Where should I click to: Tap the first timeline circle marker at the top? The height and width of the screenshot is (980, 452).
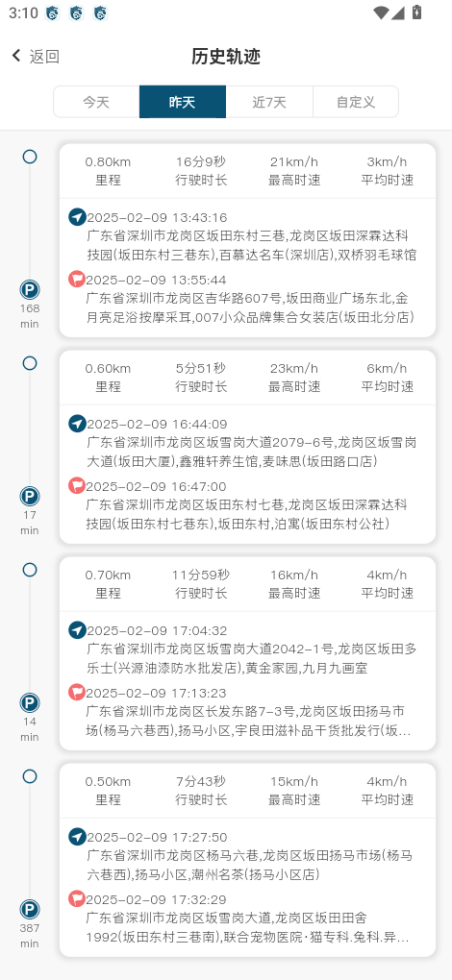coord(30,157)
